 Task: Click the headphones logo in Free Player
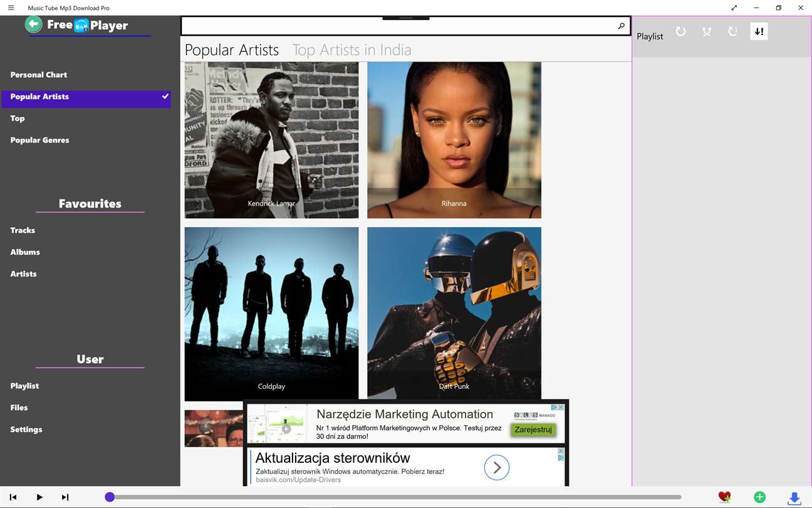pyautogui.click(x=81, y=26)
